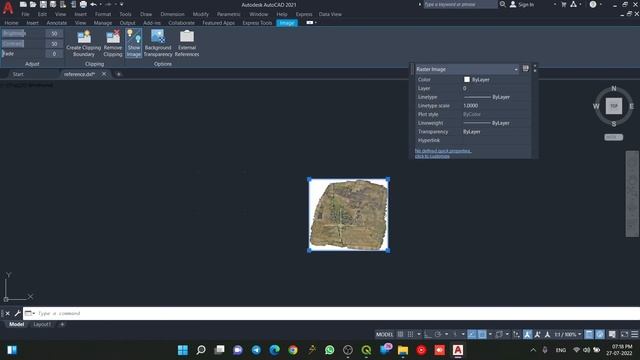The width and height of the screenshot is (640, 360).
Task: Click the Save quick-access icon
Action: click(x=43, y=4)
